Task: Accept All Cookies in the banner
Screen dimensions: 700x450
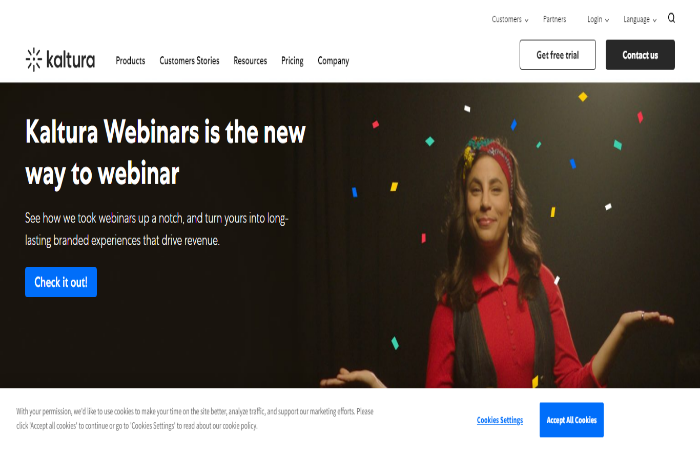Action: coord(571,420)
